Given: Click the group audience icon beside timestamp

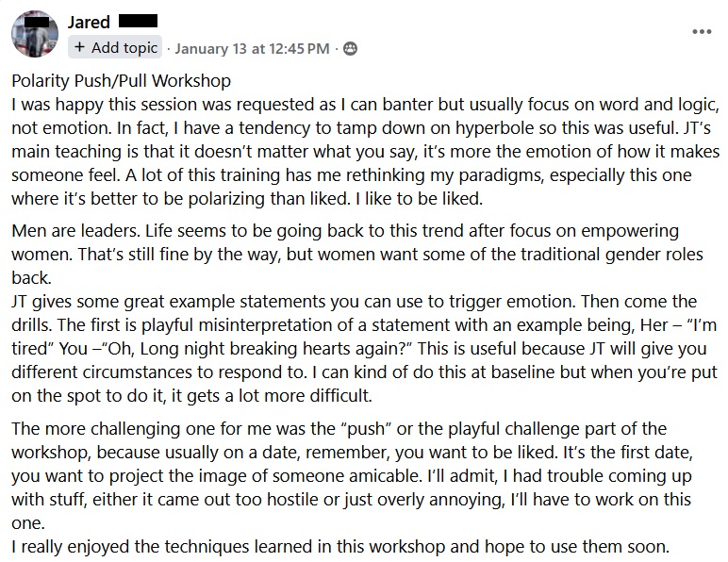Looking at the screenshot, I should point(351,48).
